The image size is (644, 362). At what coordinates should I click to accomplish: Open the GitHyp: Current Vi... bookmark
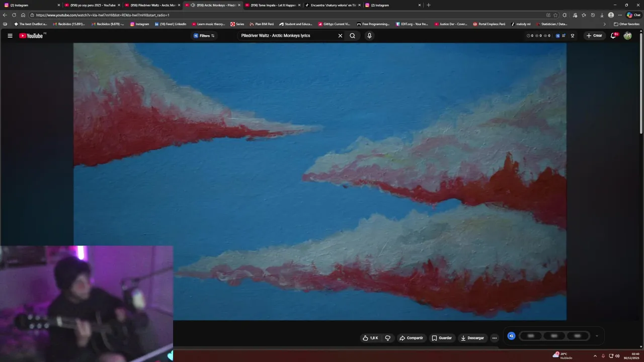[334, 24]
